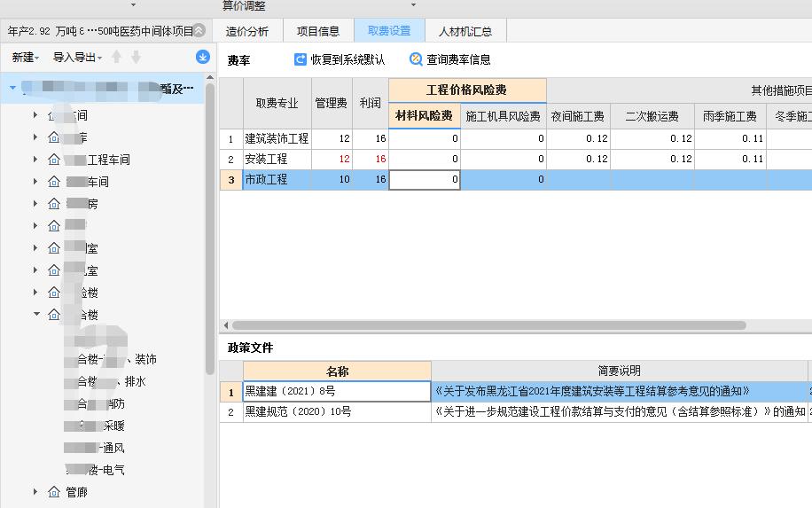
Task: Click the house icon beside 工程车间
Action: 54,160
